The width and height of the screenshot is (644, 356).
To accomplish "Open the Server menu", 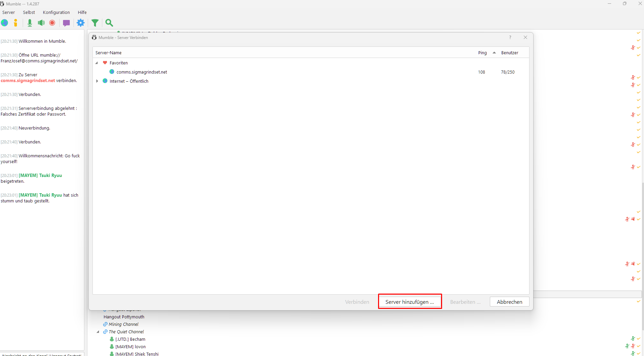I will tap(8, 12).
